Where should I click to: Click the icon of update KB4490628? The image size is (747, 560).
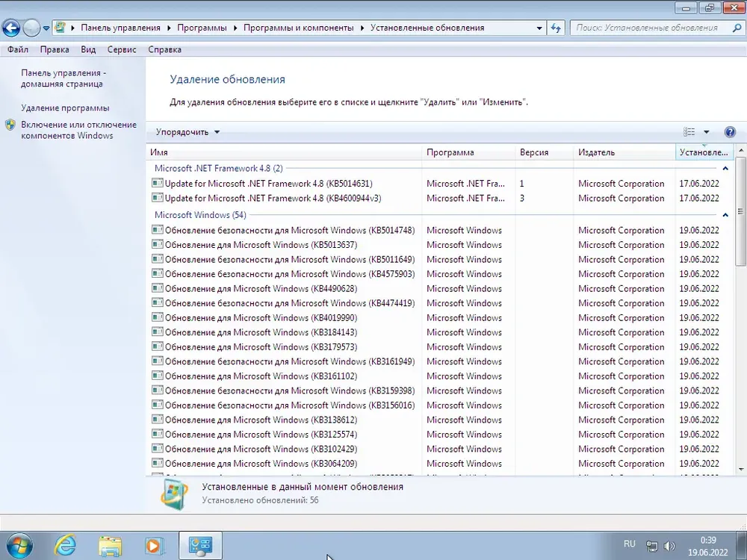coord(157,288)
